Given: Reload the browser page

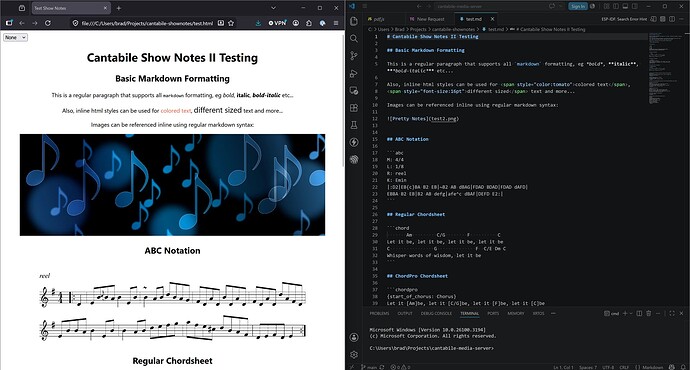Looking at the screenshot, I should pyautogui.click(x=48, y=23).
